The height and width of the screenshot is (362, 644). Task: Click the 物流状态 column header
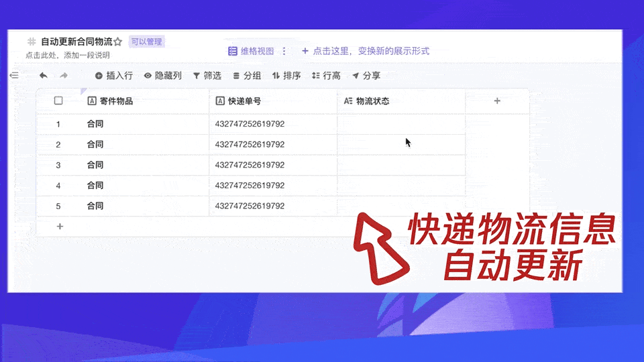[401, 101]
